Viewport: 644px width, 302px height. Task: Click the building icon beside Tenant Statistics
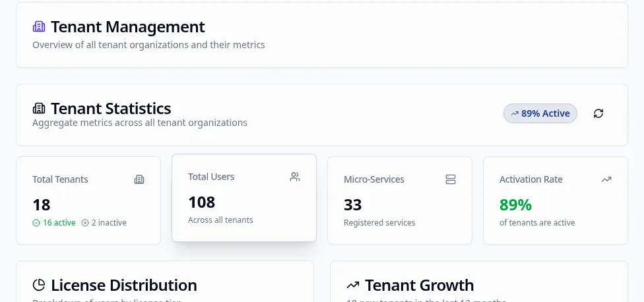[x=39, y=108]
